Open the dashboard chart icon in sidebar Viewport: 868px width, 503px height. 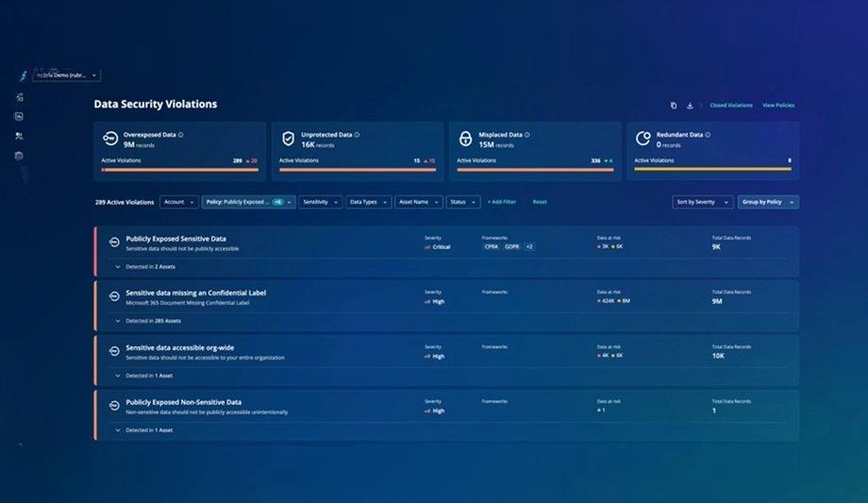click(x=19, y=116)
